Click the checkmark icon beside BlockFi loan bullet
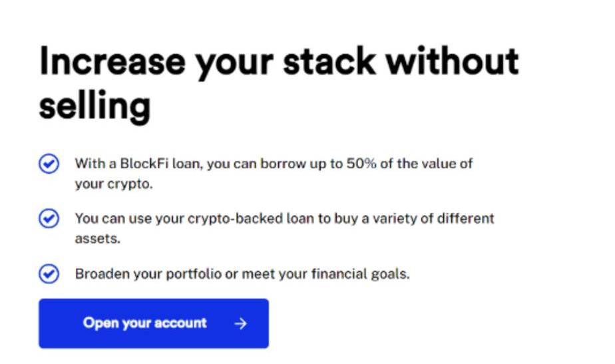The image size is (615, 364). (49, 163)
